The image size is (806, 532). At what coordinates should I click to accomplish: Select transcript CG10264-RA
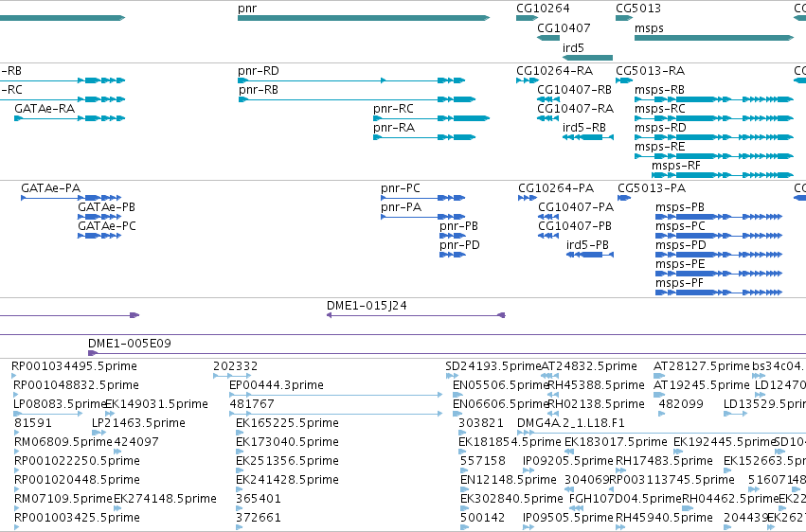[x=527, y=80]
